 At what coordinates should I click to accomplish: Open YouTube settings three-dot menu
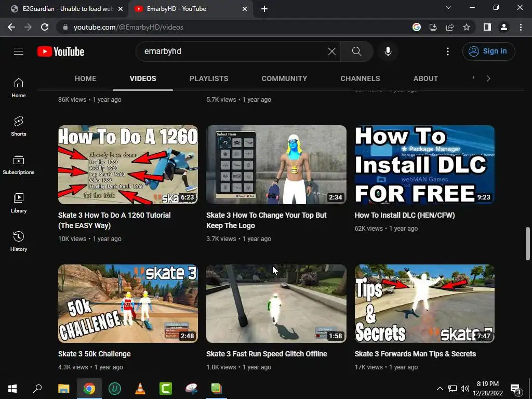point(448,51)
